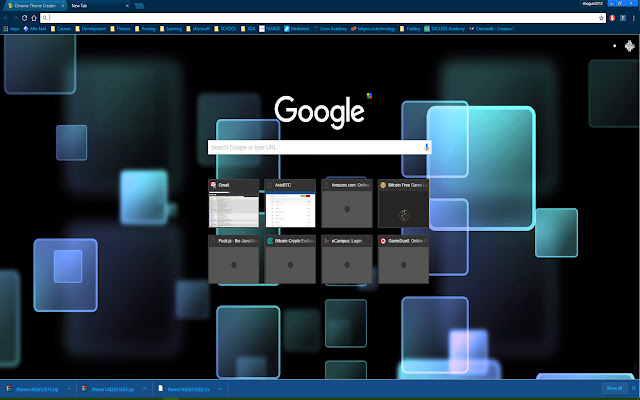Viewport: 640px width, 400px height.
Task: Open the Amazon.com most-visited tile
Action: click(x=347, y=203)
